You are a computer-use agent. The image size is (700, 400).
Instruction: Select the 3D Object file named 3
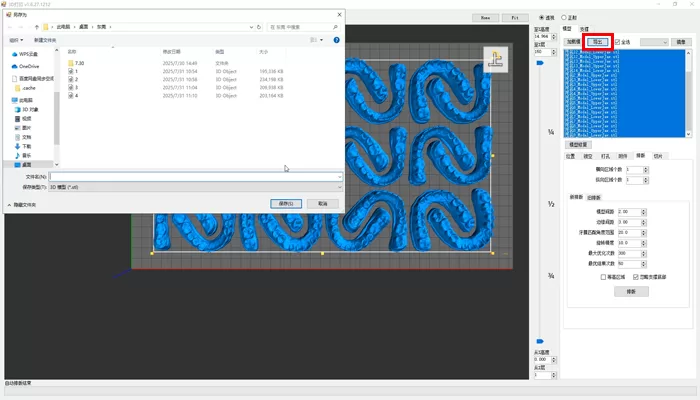click(x=76, y=88)
